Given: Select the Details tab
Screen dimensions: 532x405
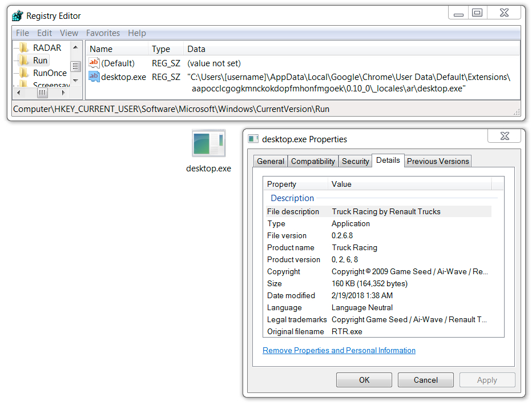Looking at the screenshot, I should pyautogui.click(x=388, y=161).
